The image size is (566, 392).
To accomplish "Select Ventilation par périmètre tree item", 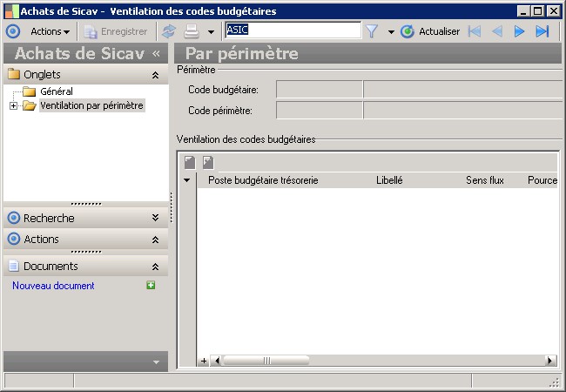I will 91,105.
